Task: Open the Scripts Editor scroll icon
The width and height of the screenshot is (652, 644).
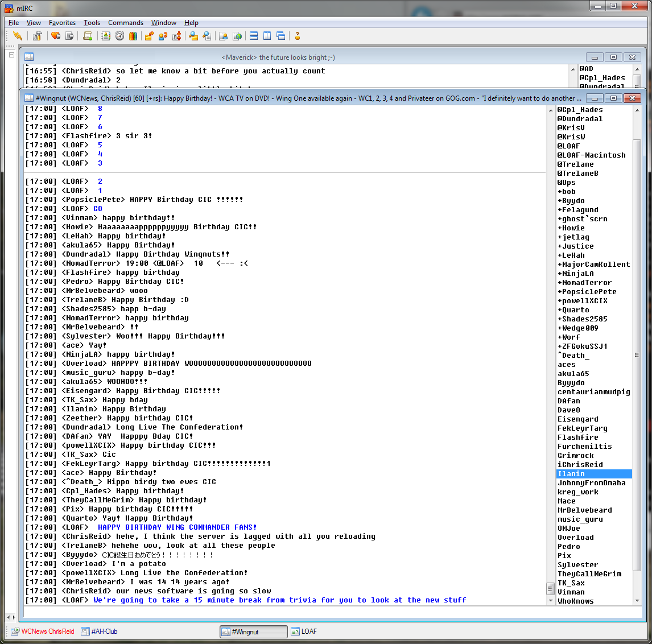Action: coord(88,36)
